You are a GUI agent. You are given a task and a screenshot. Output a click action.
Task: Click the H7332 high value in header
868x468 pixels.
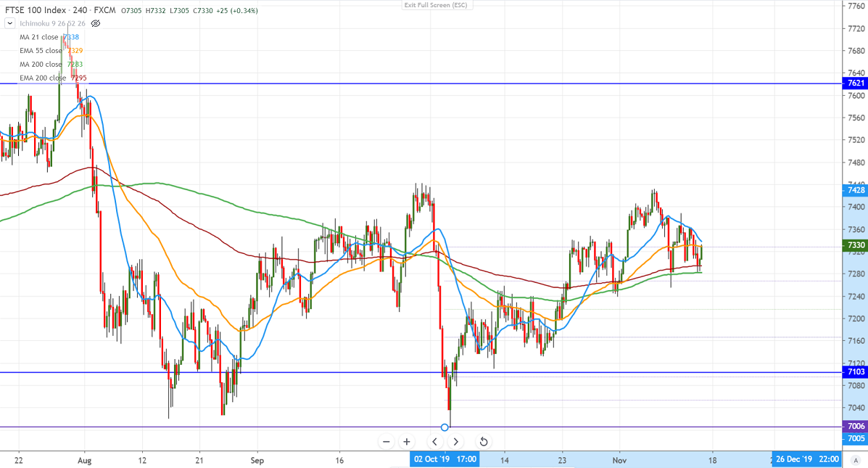tap(156, 11)
